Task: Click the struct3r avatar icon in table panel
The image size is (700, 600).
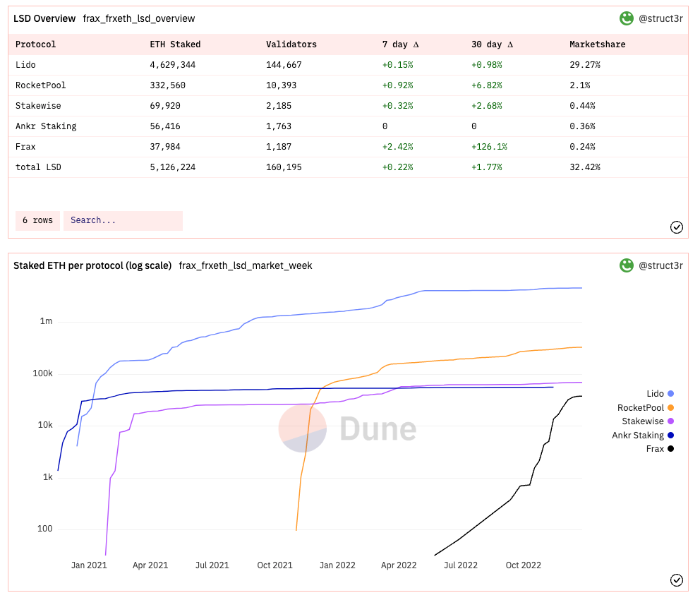Action: point(626,18)
